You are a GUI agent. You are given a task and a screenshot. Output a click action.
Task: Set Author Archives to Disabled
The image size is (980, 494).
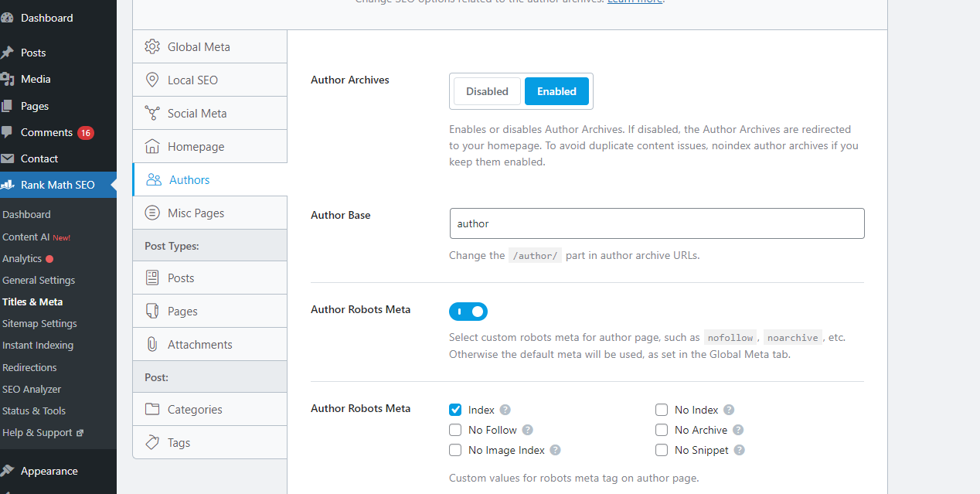click(487, 91)
